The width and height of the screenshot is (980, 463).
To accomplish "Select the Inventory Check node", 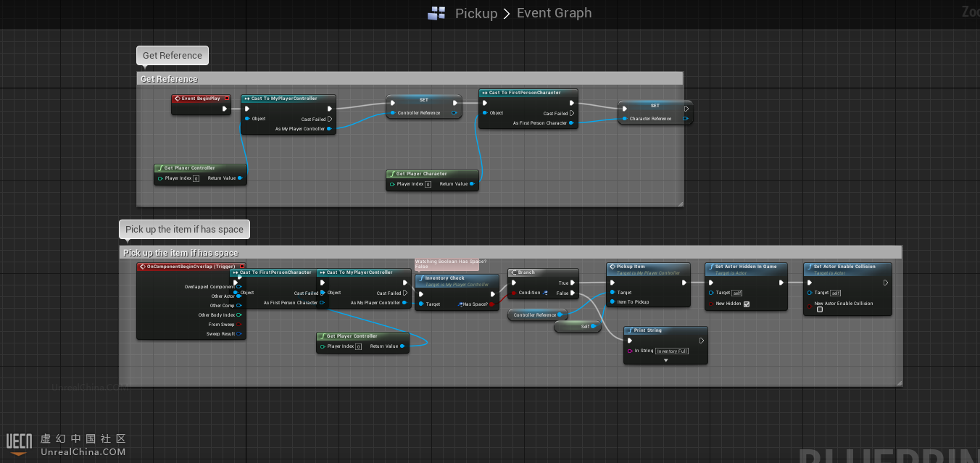I will tap(457, 292).
